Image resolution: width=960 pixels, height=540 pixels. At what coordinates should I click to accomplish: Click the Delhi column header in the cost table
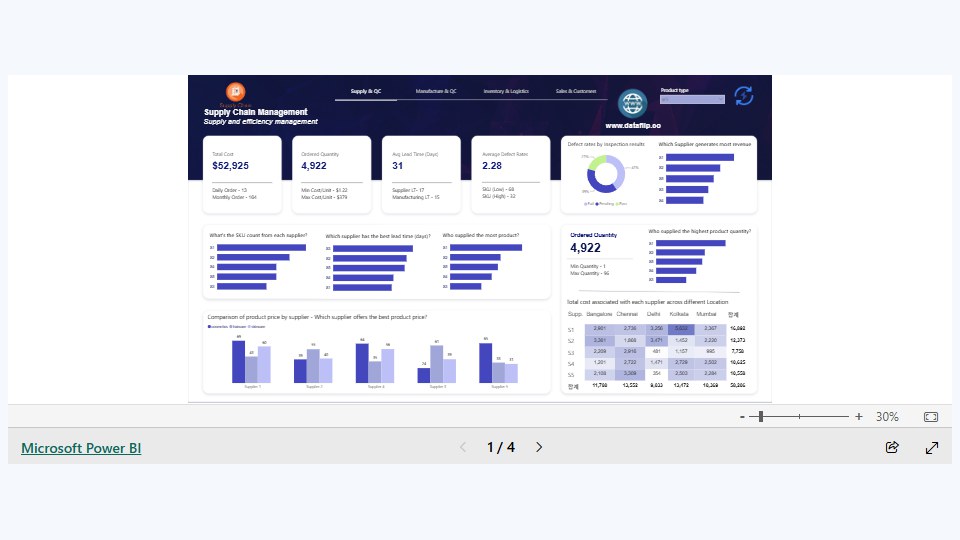(653, 314)
